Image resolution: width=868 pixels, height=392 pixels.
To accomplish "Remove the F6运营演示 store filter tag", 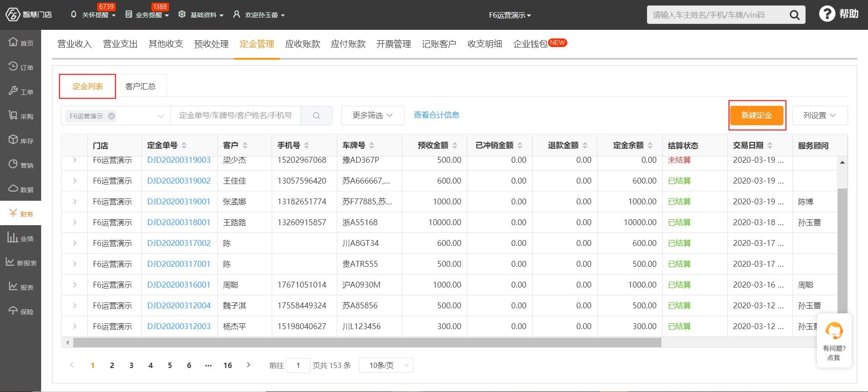I will [111, 116].
